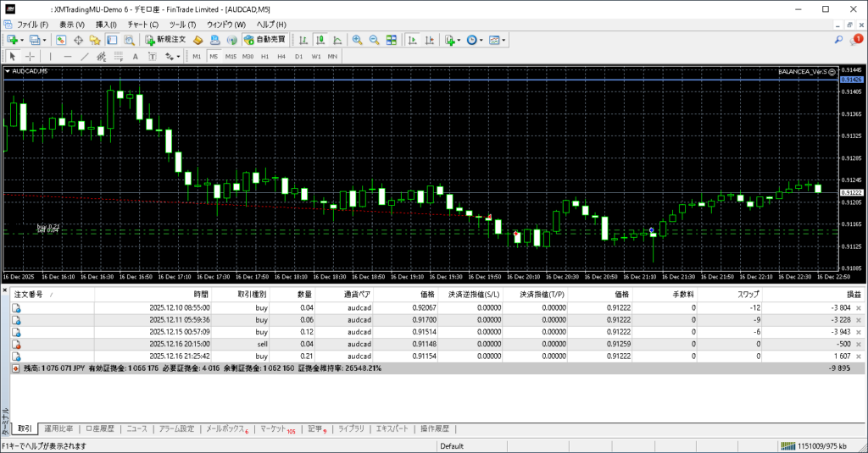Image resolution: width=868 pixels, height=453 pixels.
Task: Open the チャート (C) menu
Action: (142, 25)
